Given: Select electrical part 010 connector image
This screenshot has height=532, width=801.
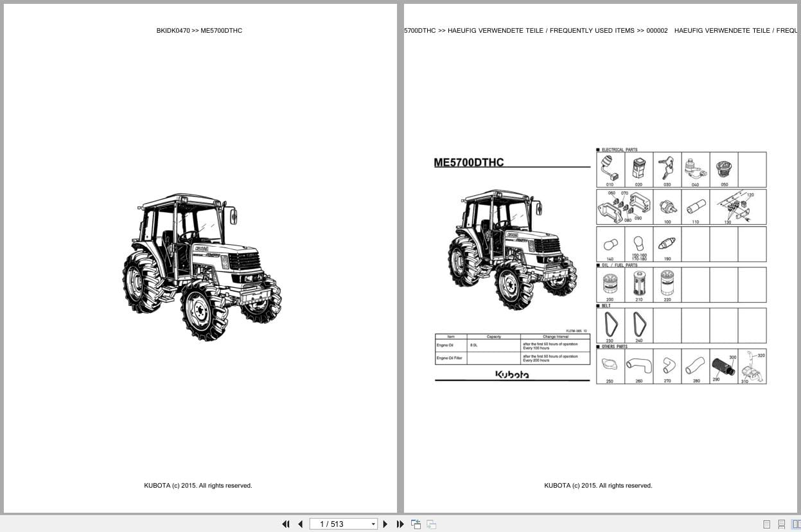Looking at the screenshot, I should (x=610, y=169).
